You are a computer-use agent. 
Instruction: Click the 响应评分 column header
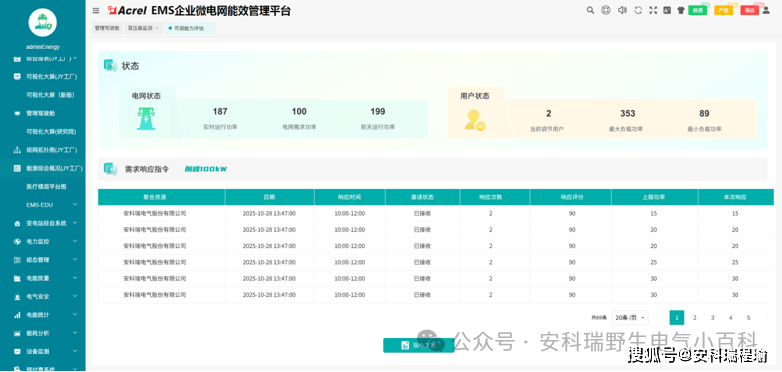(571, 197)
